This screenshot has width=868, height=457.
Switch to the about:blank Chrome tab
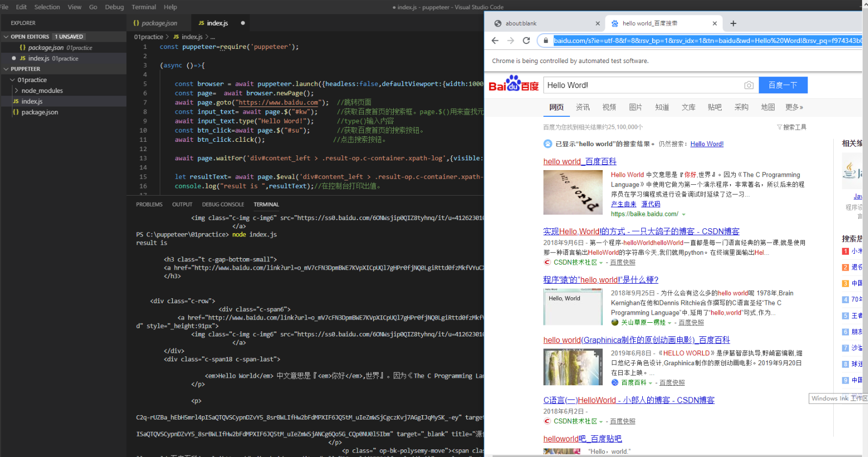[x=545, y=23]
